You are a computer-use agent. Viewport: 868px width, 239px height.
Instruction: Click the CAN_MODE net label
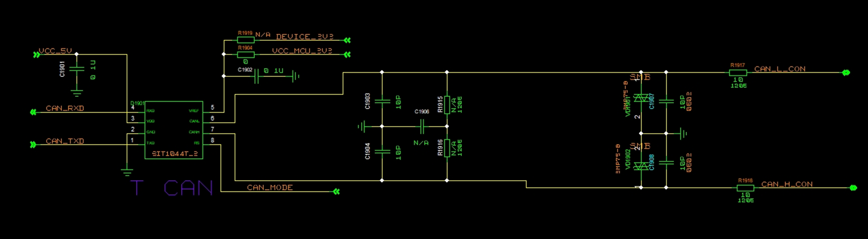270,187
